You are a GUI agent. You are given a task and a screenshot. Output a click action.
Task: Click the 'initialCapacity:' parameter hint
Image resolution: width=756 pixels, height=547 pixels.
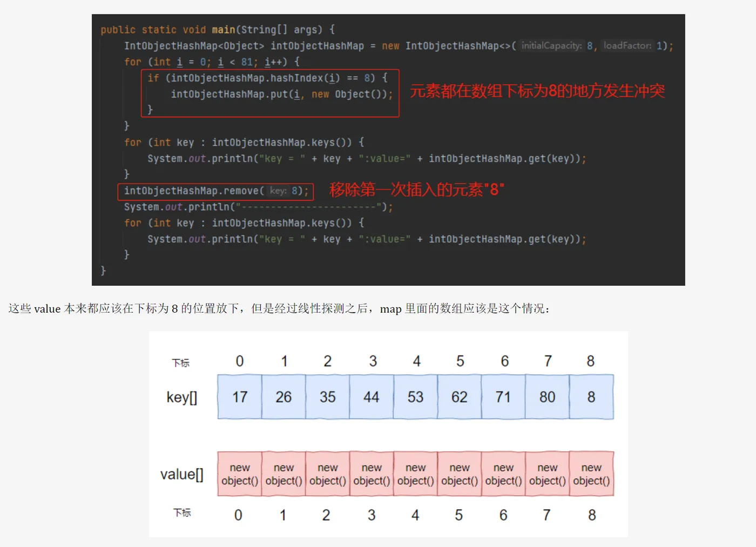click(551, 46)
